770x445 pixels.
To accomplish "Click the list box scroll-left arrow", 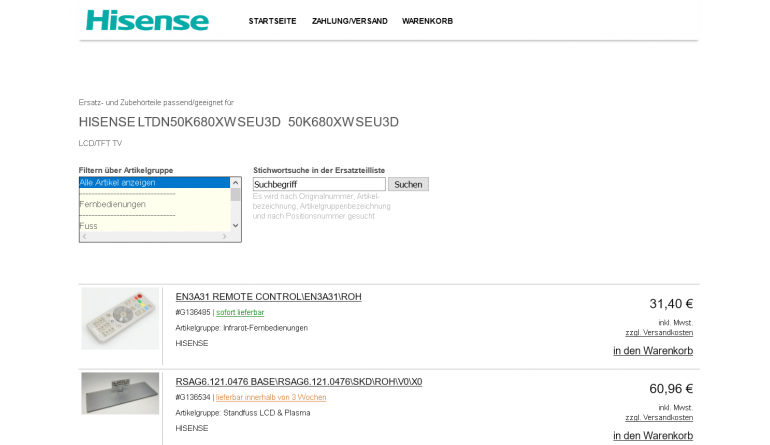I will tap(84, 236).
